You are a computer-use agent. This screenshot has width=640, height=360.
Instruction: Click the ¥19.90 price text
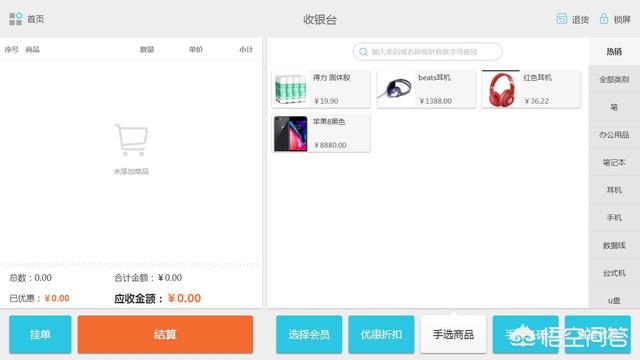click(326, 101)
